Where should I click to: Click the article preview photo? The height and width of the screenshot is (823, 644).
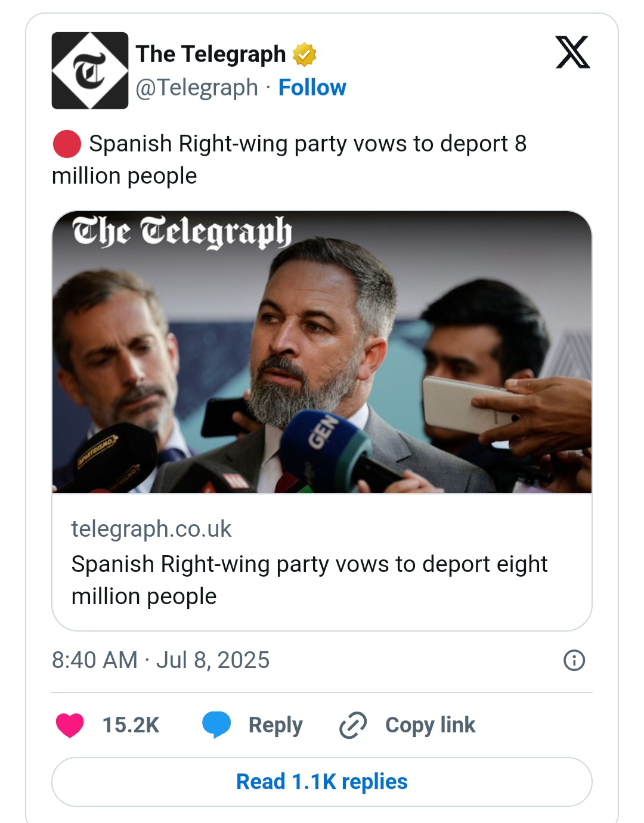[322, 352]
